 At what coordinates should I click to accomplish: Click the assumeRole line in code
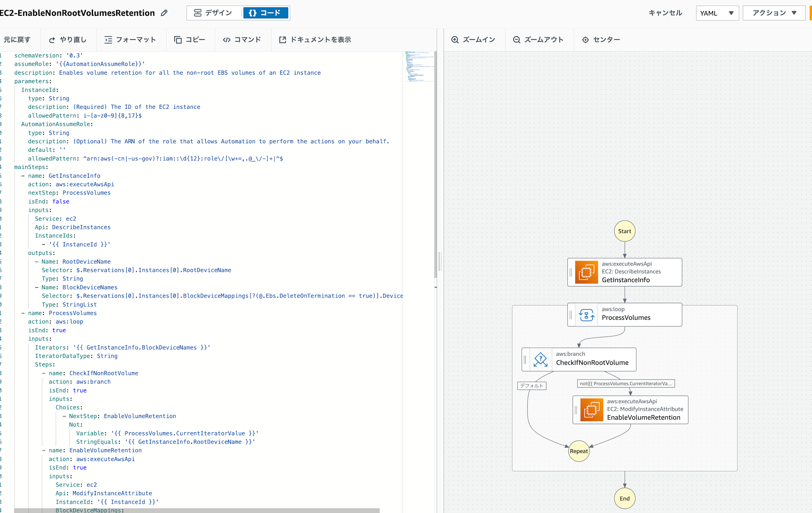click(x=80, y=64)
